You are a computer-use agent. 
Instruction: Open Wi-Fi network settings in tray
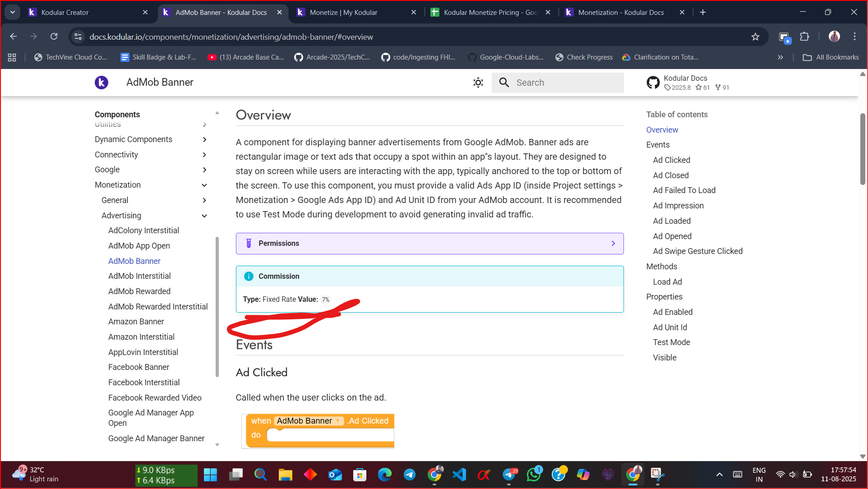click(780, 475)
